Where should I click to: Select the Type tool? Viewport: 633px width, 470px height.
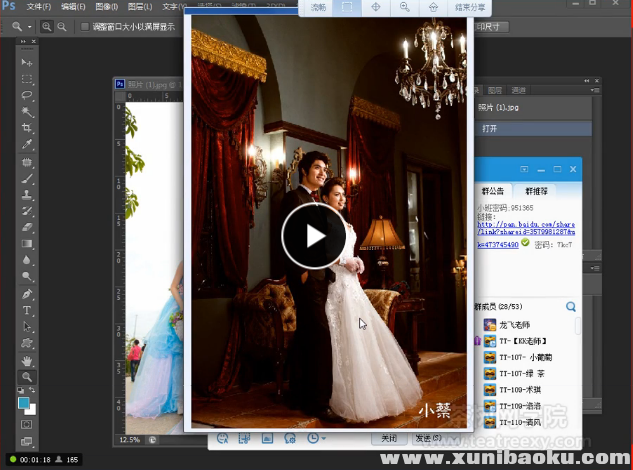click(27, 310)
